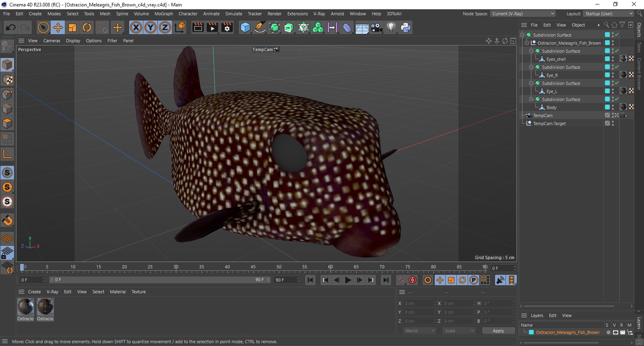Select Body object in tree

pos(551,107)
